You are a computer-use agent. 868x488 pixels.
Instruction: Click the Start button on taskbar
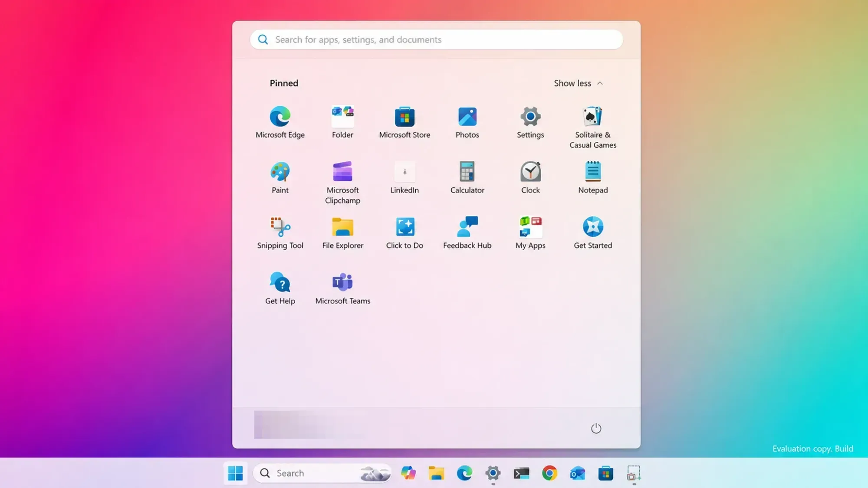[x=235, y=473]
